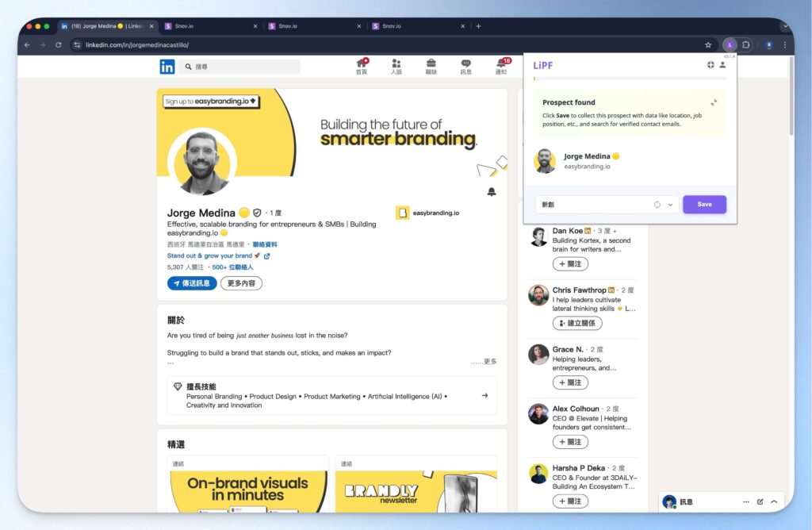Open the Chrome extensions puzzle icon
812x530 pixels.
(x=745, y=45)
